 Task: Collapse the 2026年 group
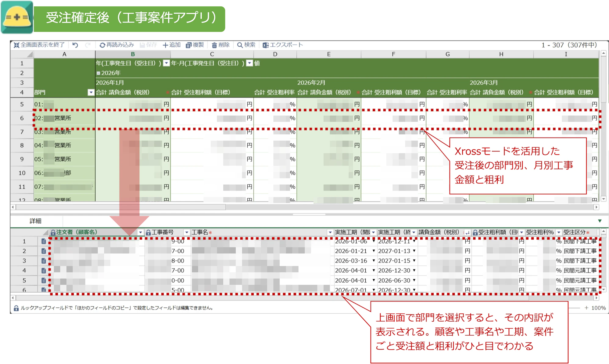(98, 73)
